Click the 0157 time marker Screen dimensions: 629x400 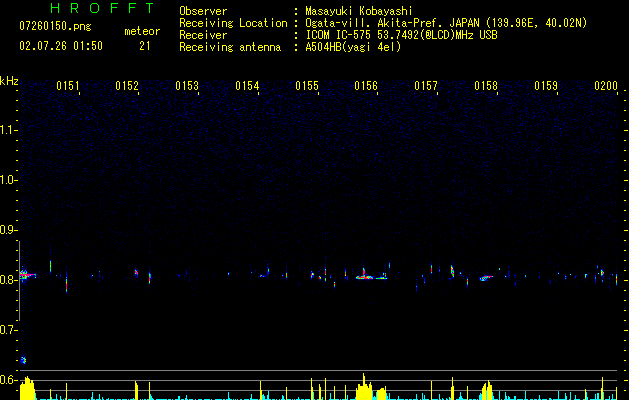tap(426, 86)
